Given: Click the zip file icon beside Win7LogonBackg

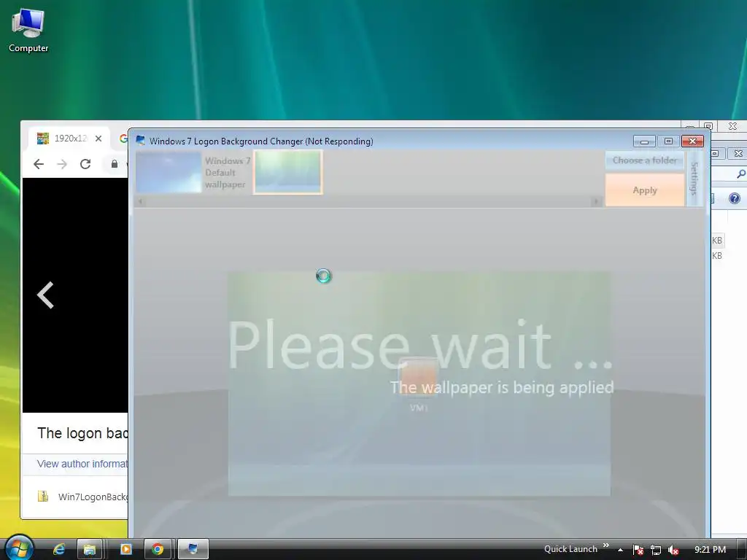Looking at the screenshot, I should 43,497.
